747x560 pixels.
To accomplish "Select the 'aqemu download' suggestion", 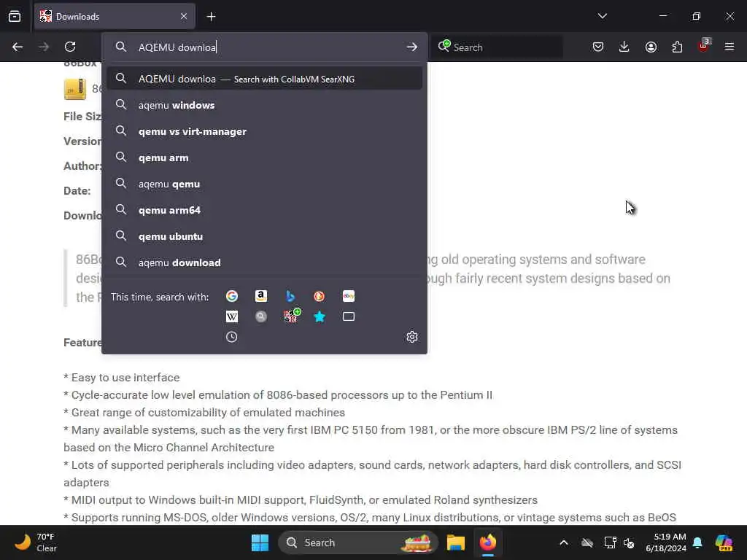I will point(264,262).
